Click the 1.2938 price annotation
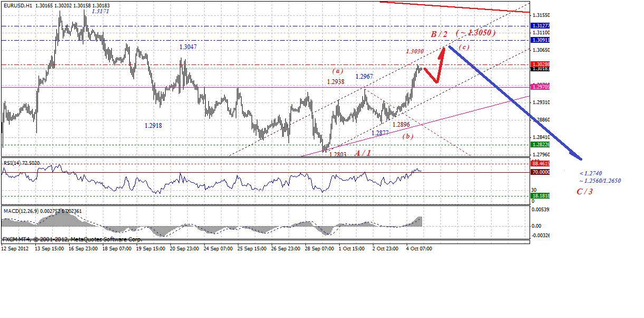 point(335,82)
